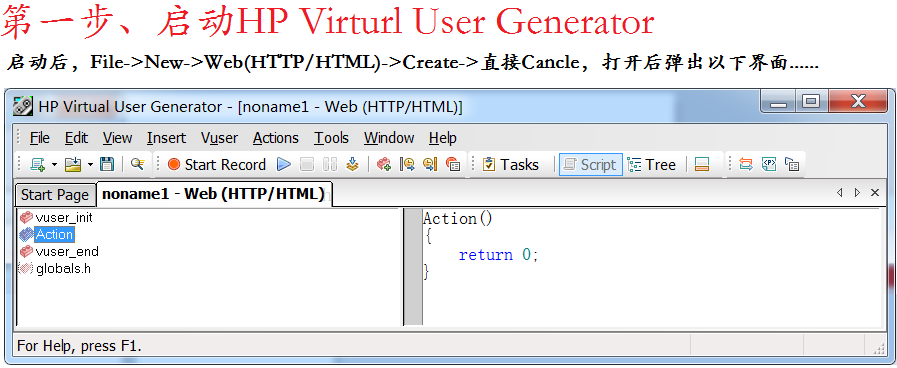Click the Parameter List icon

click(769, 165)
